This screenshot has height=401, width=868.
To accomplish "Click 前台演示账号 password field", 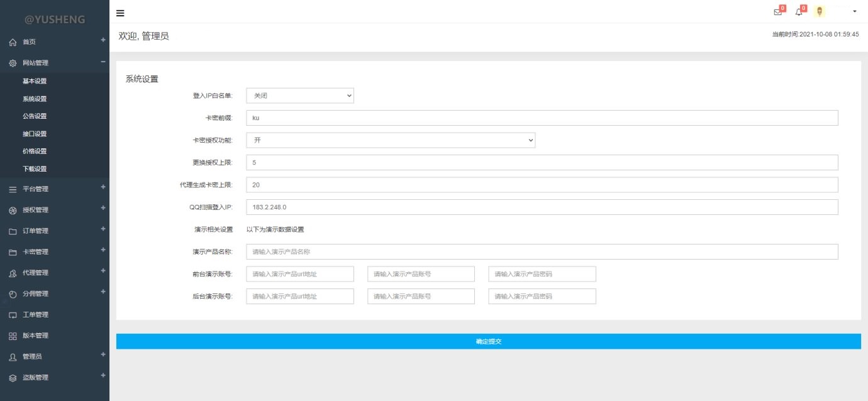I will tap(542, 274).
